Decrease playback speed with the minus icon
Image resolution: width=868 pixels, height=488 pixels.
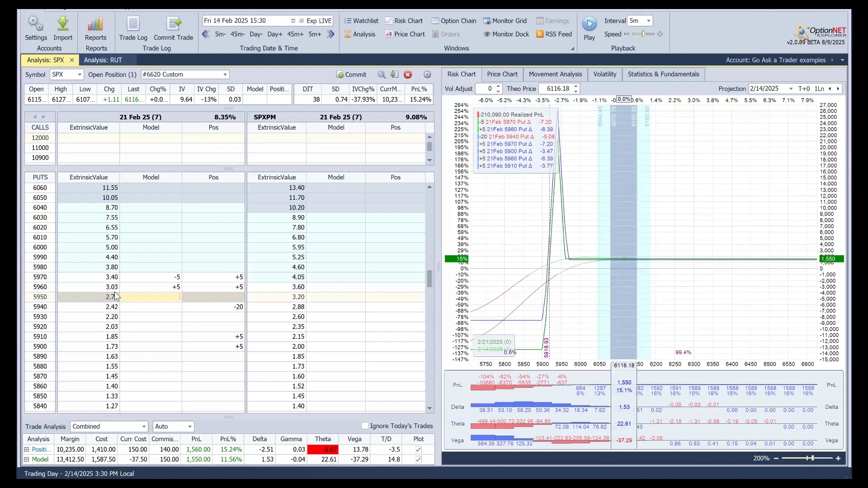(627, 34)
